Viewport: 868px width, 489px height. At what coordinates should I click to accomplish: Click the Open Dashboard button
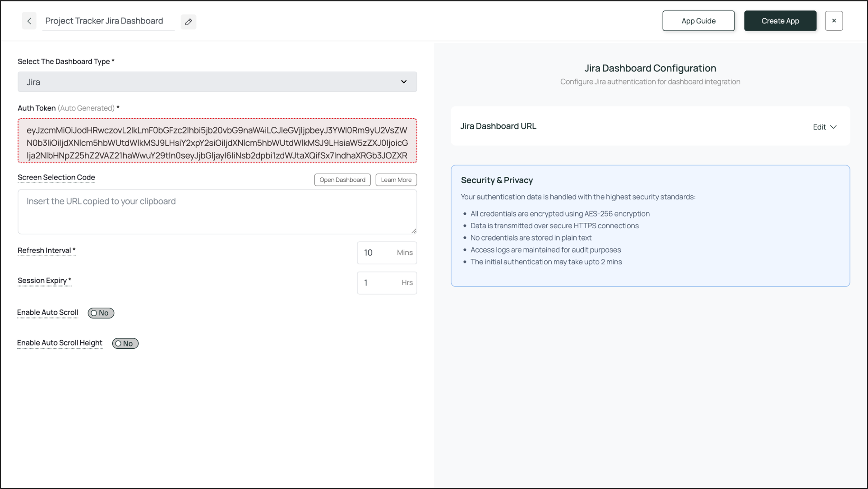pos(342,180)
